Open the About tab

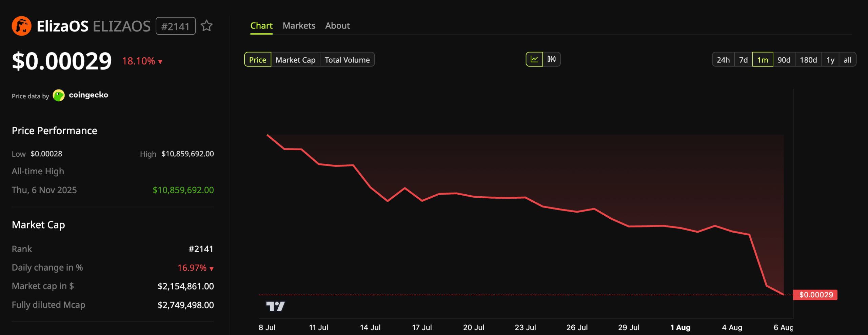pos(337,26)
